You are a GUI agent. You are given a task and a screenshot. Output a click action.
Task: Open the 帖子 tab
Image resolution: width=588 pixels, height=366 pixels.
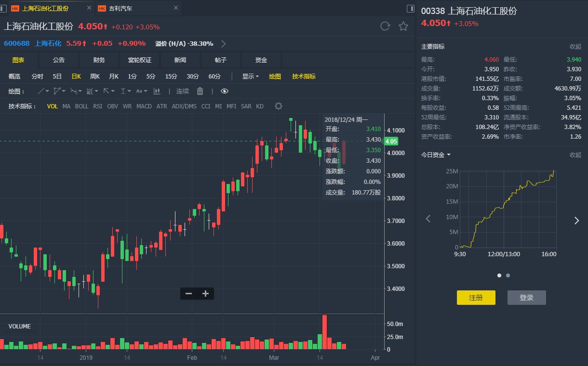pos(221,60)
